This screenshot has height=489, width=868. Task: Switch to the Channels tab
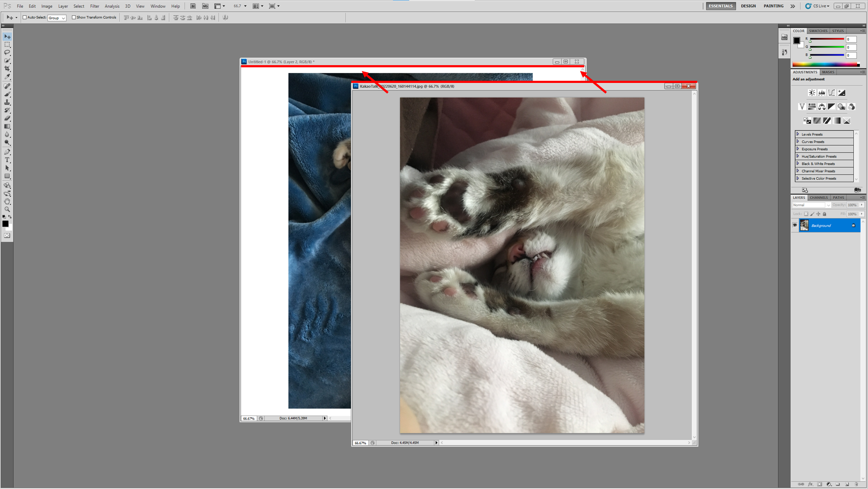pyautogui.click(x=819, y=198)
